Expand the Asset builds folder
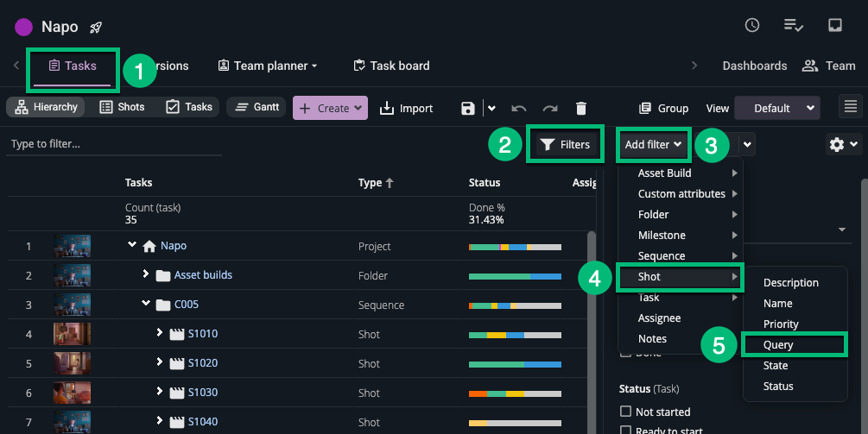 point(146,274)
